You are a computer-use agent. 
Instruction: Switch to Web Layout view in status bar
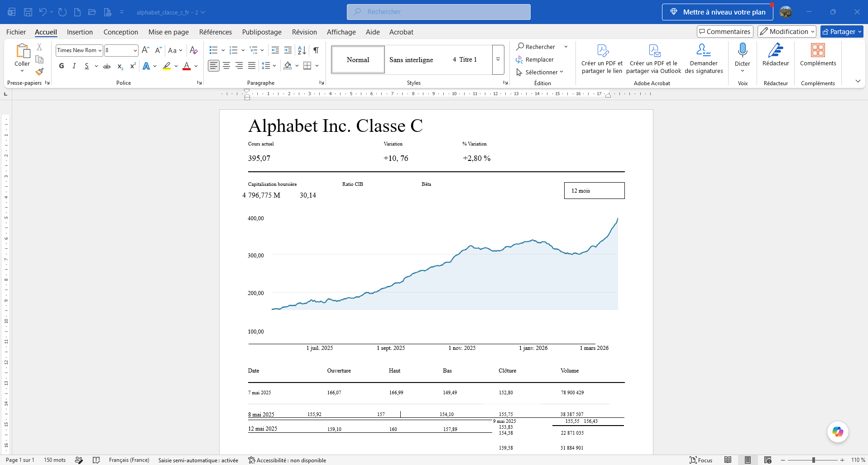767,460
